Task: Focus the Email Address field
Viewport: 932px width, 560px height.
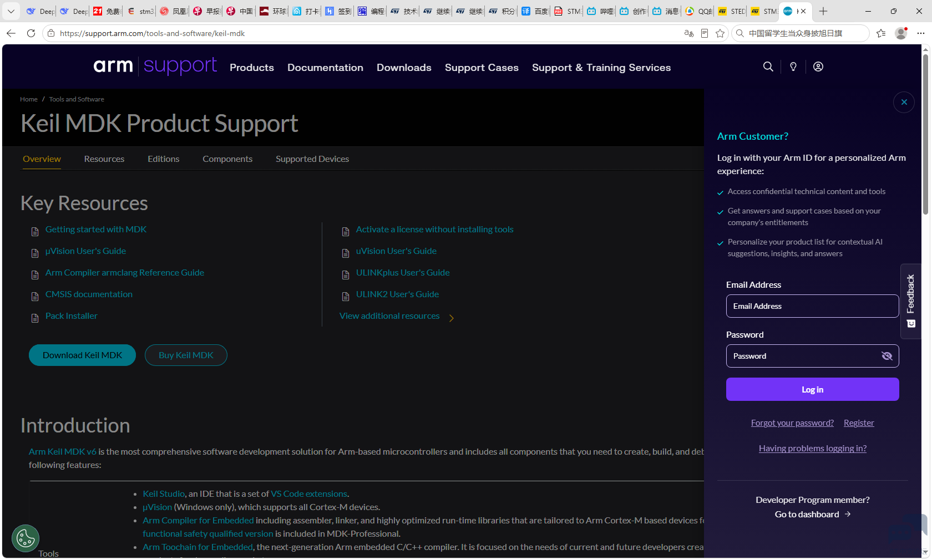Action: click(812, 306)
